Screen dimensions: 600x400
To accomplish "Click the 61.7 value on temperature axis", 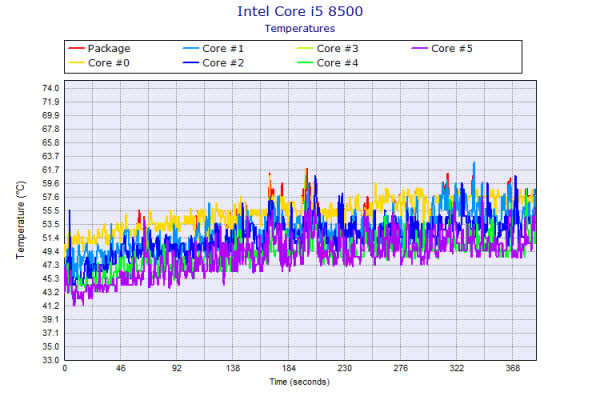I will click(x=51, y=170).
